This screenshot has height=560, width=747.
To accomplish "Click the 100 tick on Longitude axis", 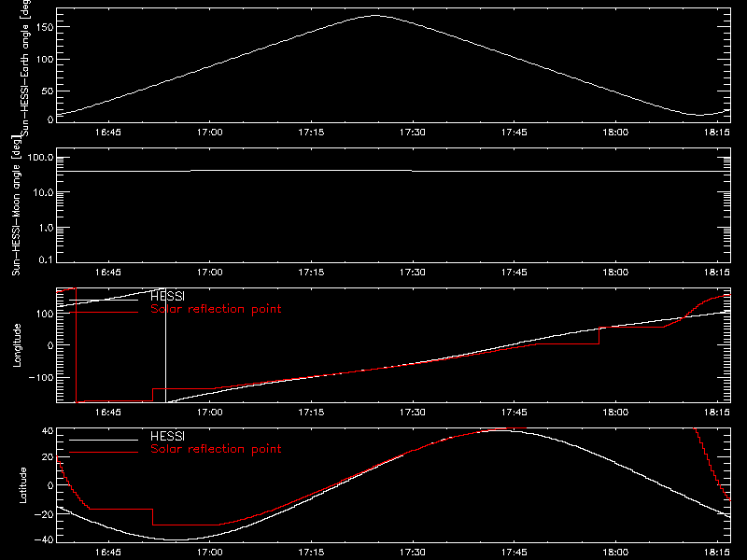I will click(44, 314).
